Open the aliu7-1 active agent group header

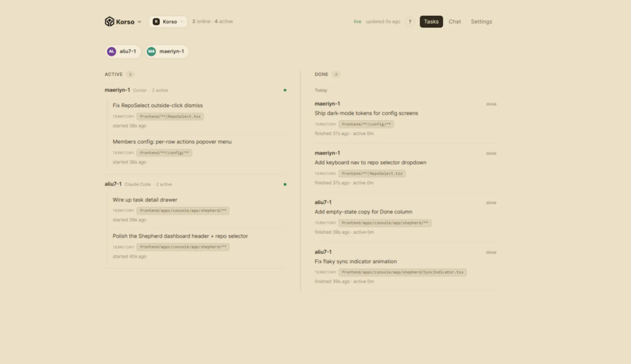pyautogui.click(x=196, y=184)
